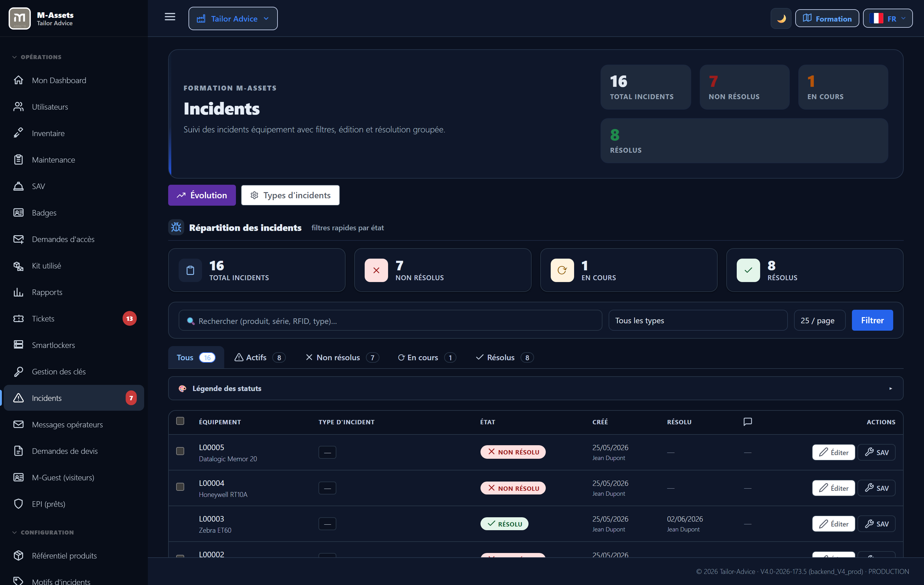Image resolution: width=924 pixels, height=585 pixels.
Task: Open the Tous les types dropdown
Action: click(x=698, y=320)
